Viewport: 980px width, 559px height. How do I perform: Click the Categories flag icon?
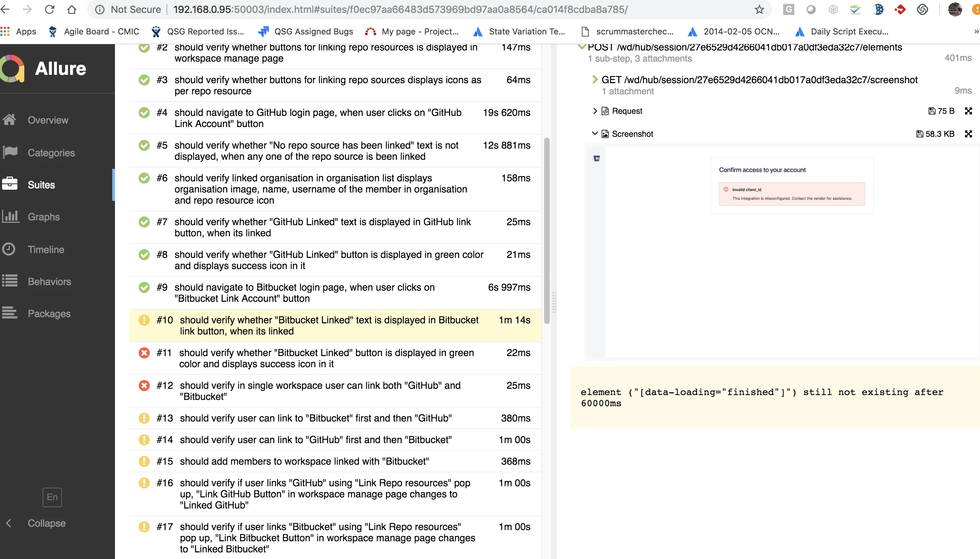pyautogui.click(x=10, y=152)
